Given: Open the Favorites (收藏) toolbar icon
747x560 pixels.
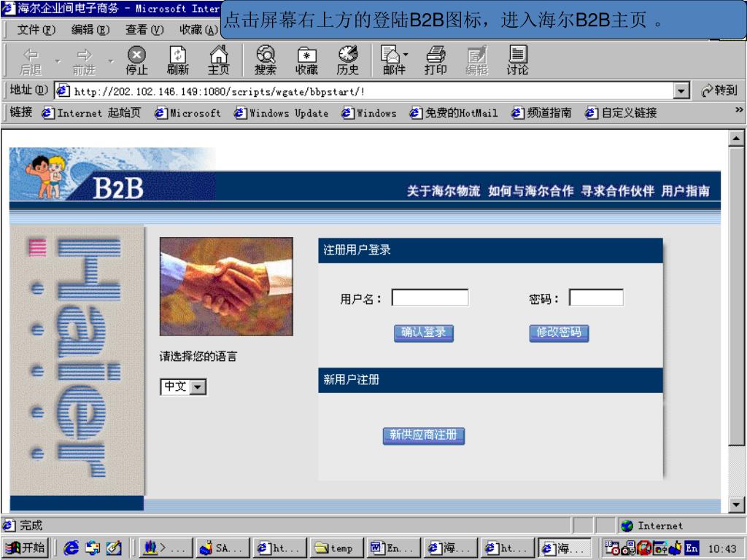Looking at the screenshot, I should pos(306,61).
